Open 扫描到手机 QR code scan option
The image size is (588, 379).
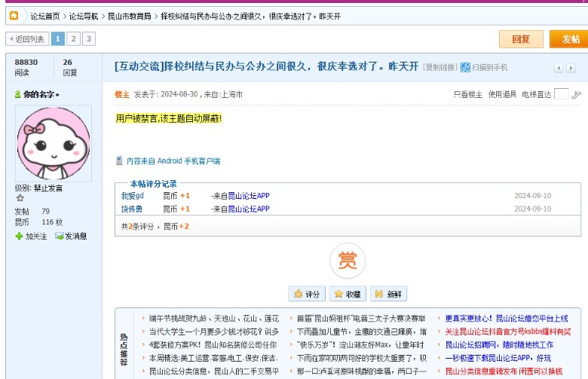pos(484,67)
